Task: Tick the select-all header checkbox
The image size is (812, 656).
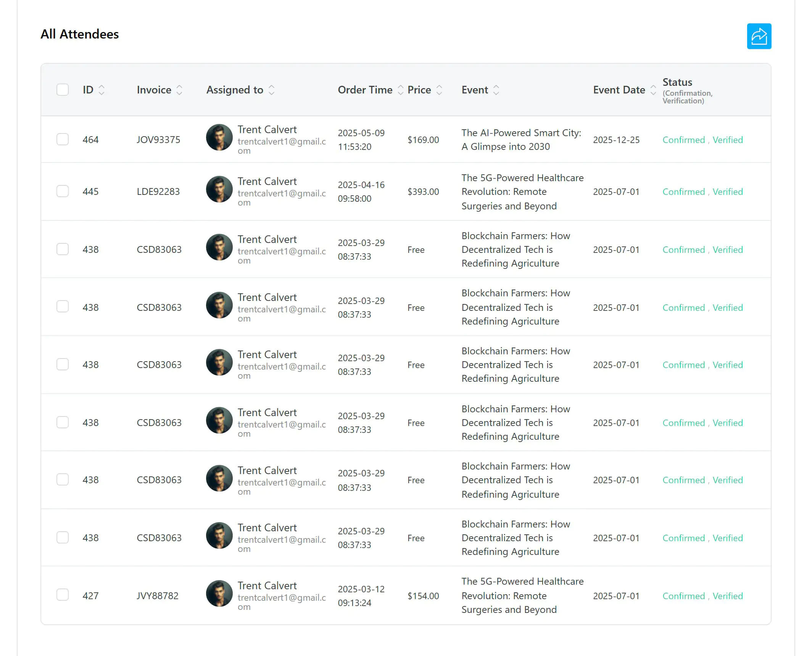Action: coord(63,90)
